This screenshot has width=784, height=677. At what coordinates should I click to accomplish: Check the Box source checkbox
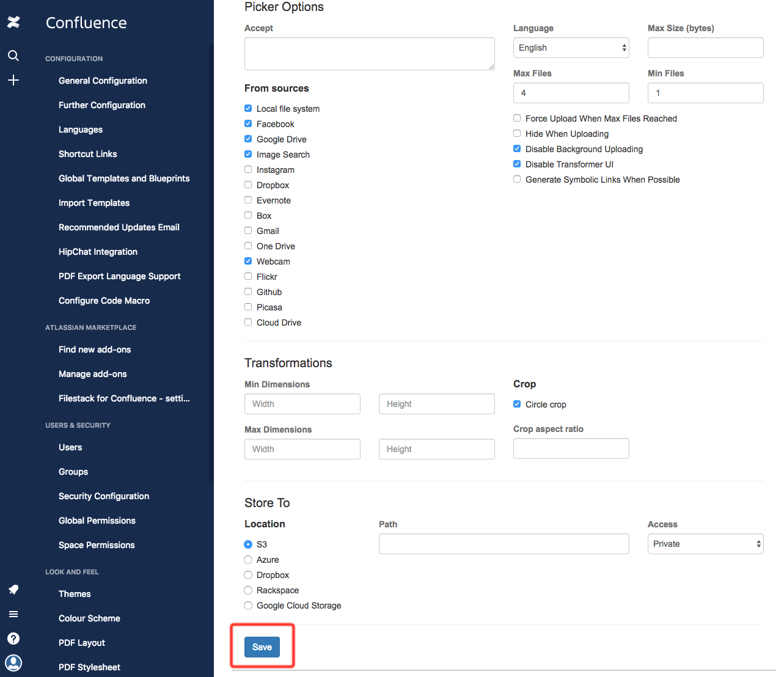pos(248,215)
